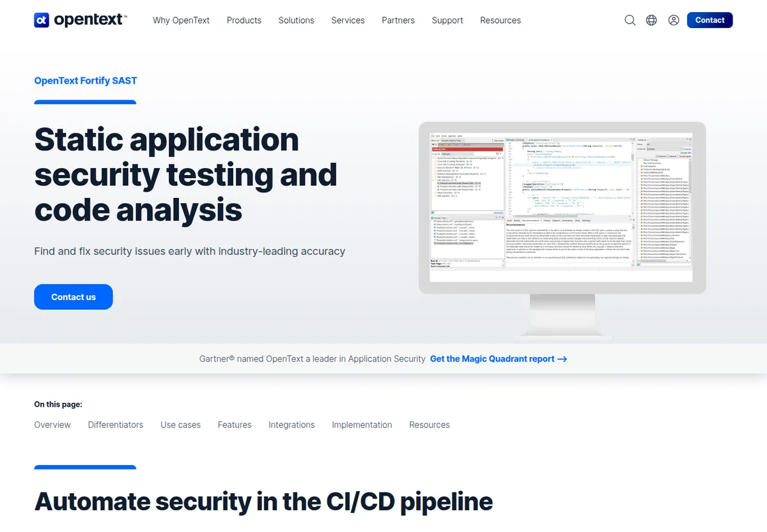Jump to the Overview section
The height and width of the screenshot is (532, 767).
point(52,425)
